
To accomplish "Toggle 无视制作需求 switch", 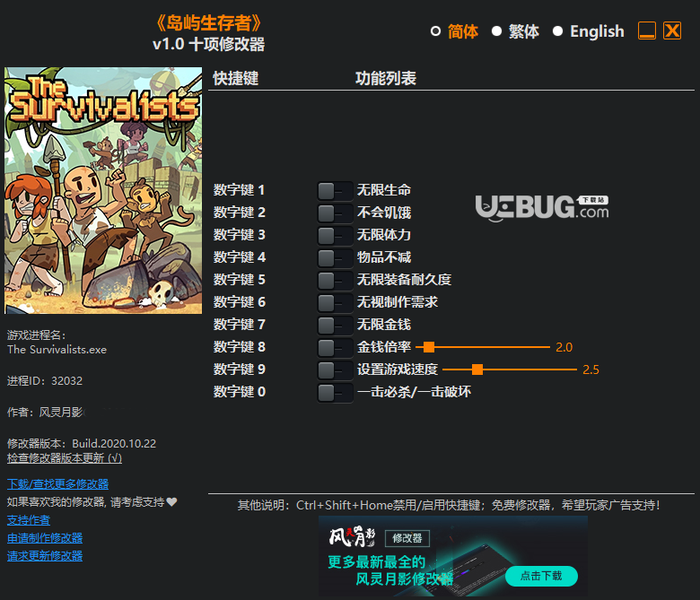I will coord(335,303).
